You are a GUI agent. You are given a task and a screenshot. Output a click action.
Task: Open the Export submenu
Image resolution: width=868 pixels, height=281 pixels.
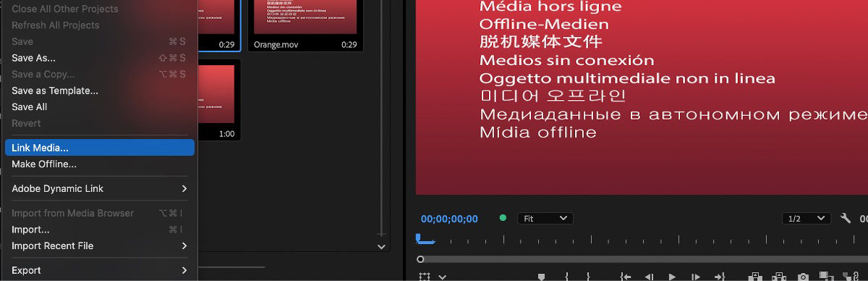point(99,270)
